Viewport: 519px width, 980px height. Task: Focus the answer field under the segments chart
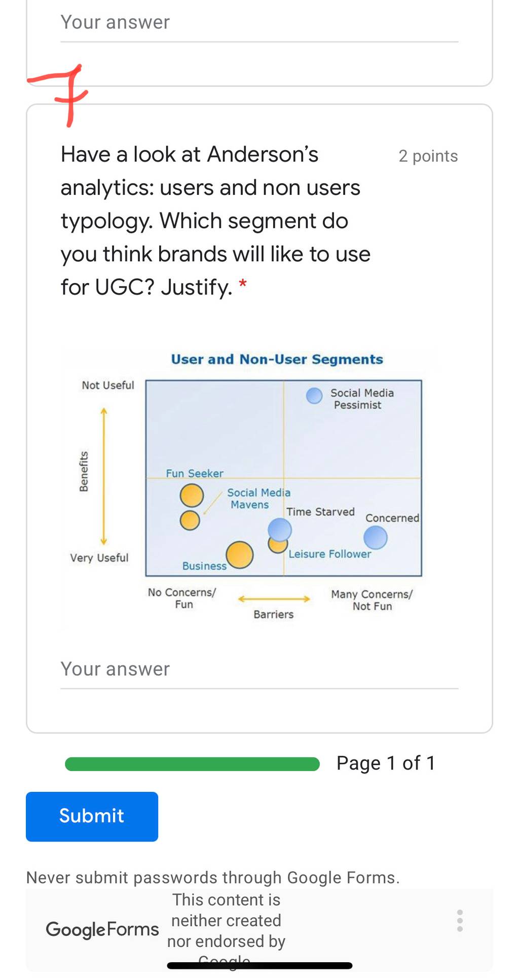[259, 670]
